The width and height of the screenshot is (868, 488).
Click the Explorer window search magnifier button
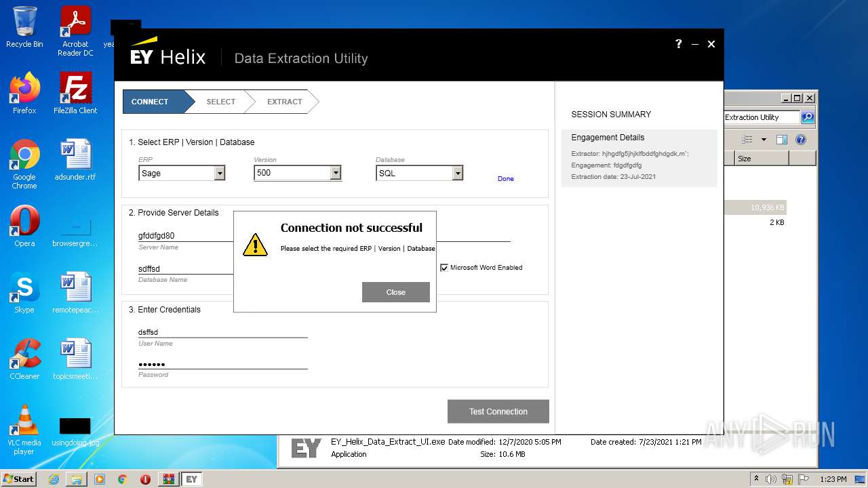(807, 117)
